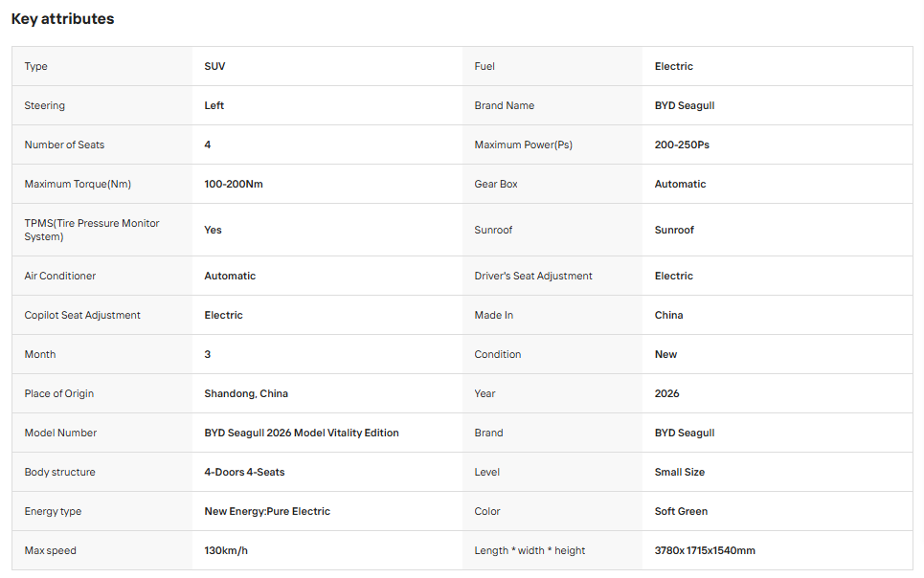Select the 130km/h max speed value

pyautogui.click(x=226, y=551)
